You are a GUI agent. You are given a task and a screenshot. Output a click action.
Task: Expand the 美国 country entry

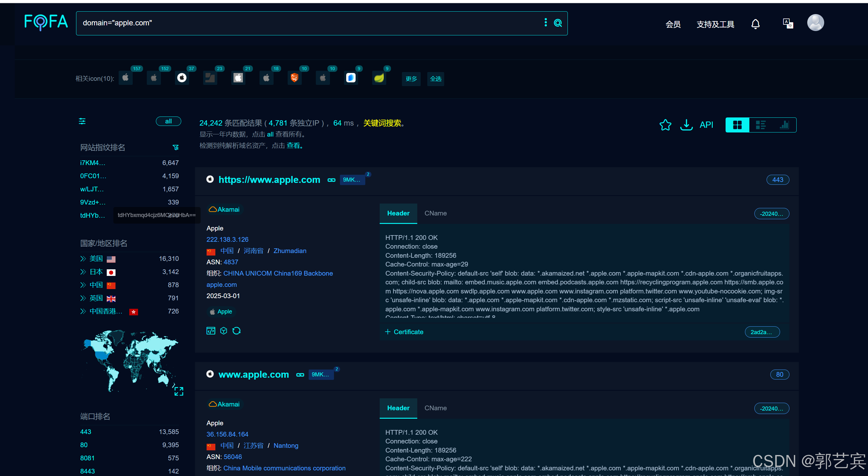click(83, 259)
